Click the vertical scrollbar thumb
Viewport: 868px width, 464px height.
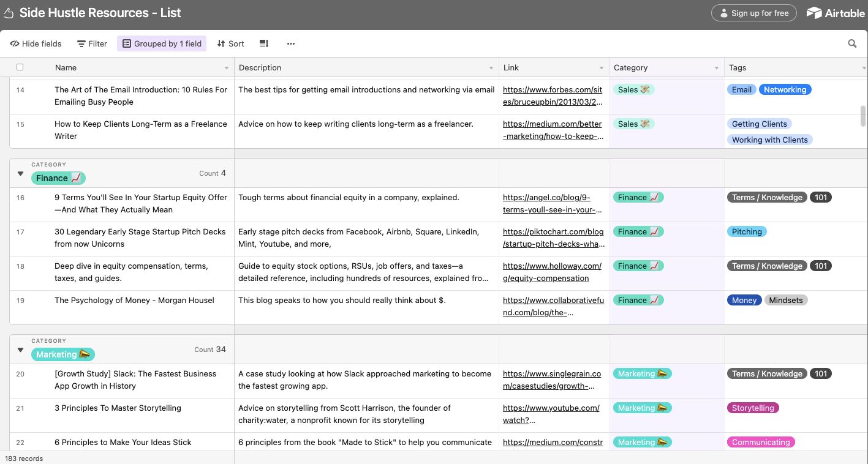863,116
